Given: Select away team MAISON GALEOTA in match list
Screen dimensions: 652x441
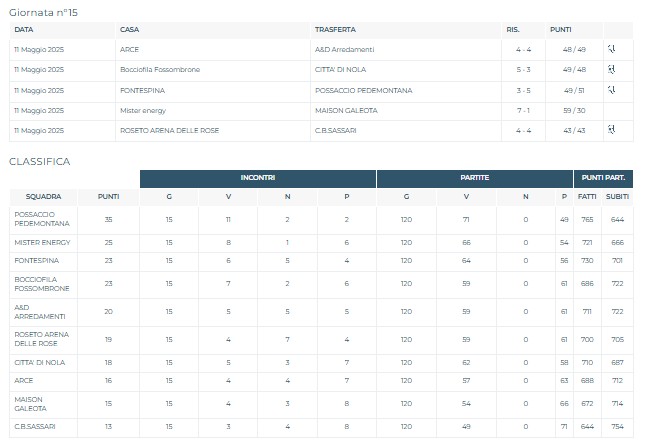Looking at the screenshot, I should (346, 111).
